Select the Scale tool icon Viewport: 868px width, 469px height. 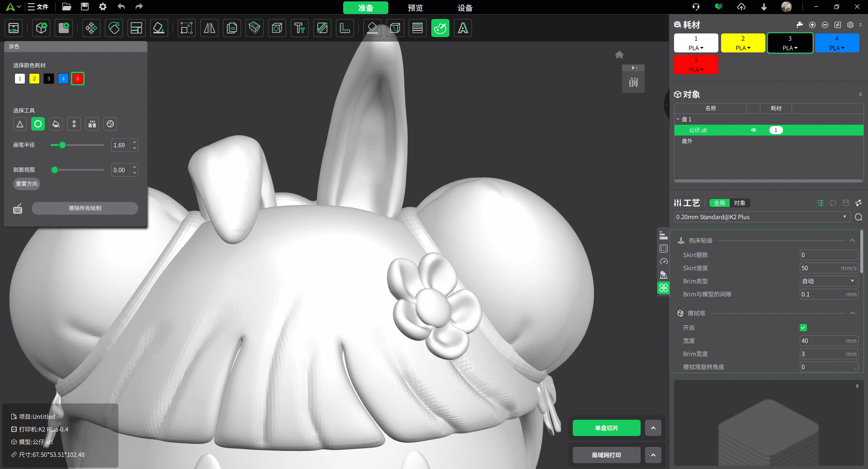click(x=187, y=28)
